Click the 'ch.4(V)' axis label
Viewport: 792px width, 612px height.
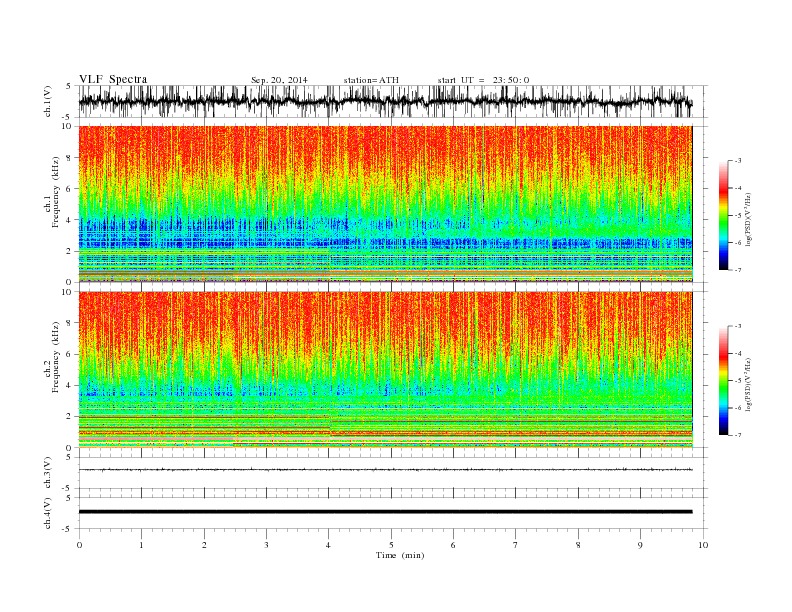click(x=47, y=513)
